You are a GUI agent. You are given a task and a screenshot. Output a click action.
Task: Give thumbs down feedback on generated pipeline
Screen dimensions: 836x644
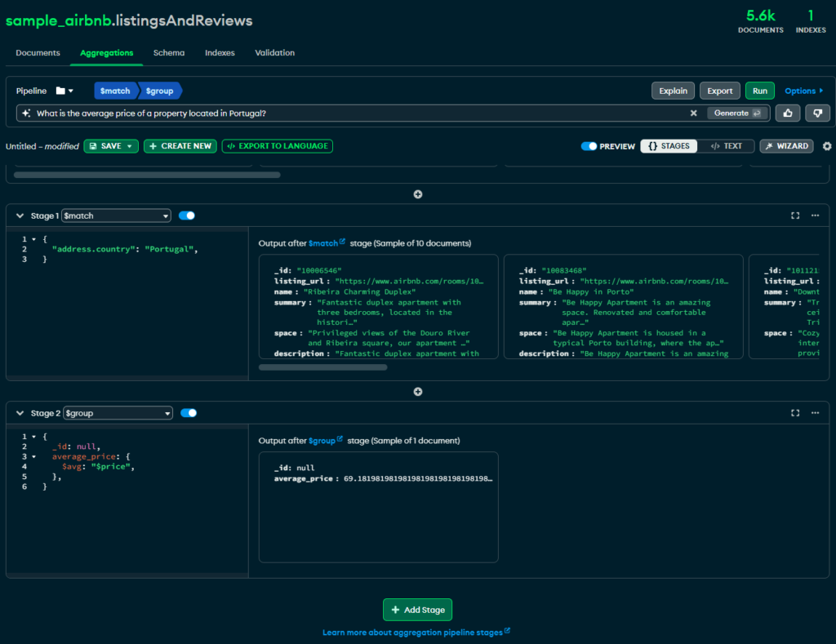[x=817, y=113]
